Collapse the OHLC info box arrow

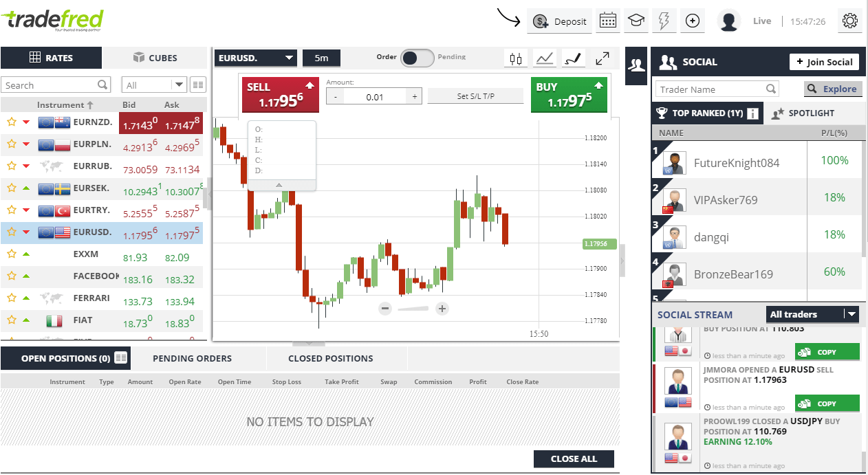[x=279, y=185]
